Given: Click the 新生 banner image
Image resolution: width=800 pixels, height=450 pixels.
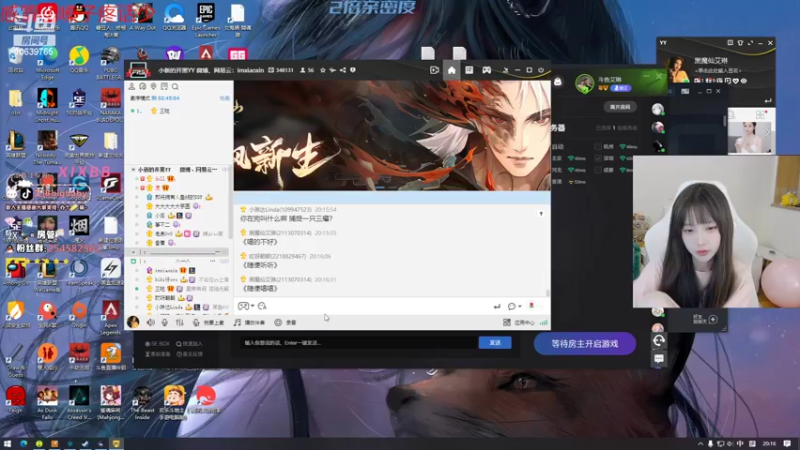Looking at the screenshot, I should click(392, 135).
